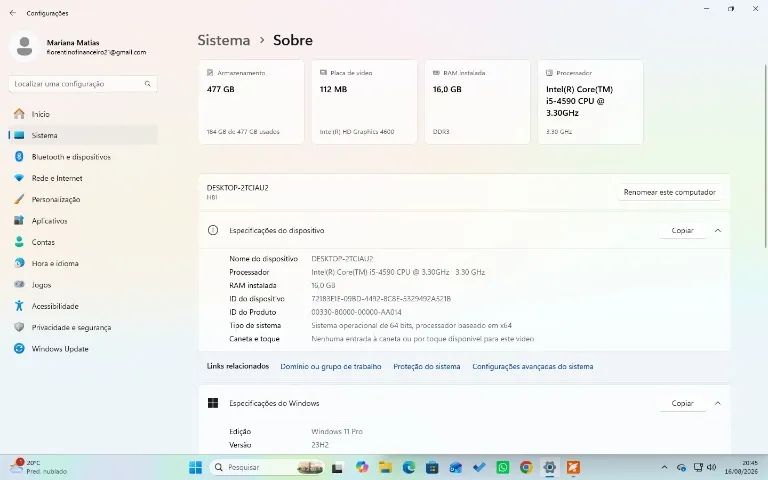This screenshot has height=480, width=768.
Task: Select Jogos menu entry text
Action: (41, 285)
